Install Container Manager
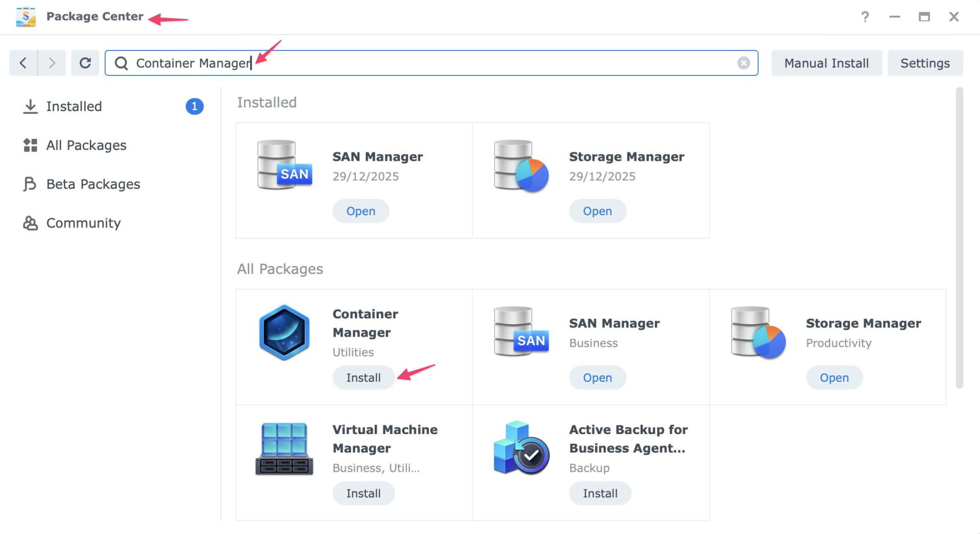The width and height of the screenshot is (980, 534). [363, 377]
